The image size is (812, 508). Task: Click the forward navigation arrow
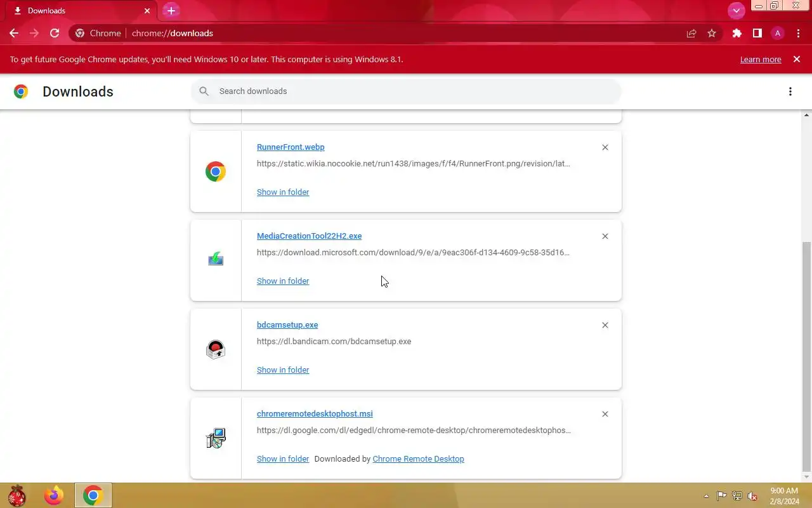pos(34,33)
